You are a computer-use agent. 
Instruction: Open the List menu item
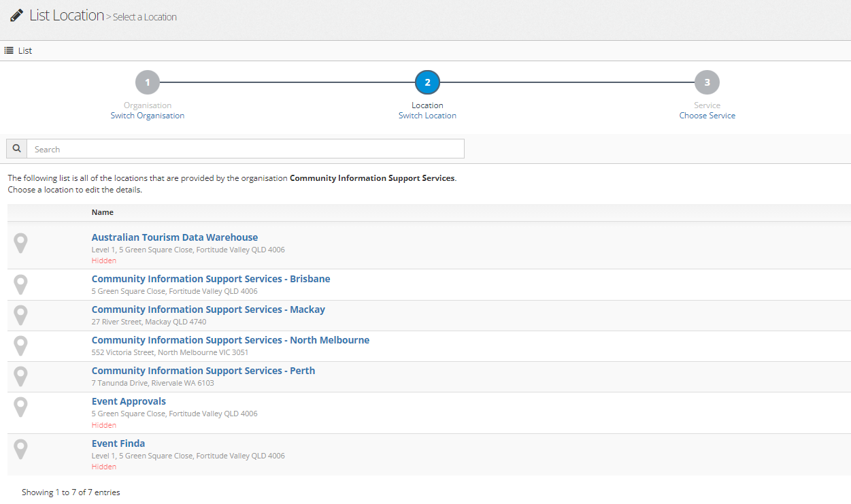[x=19, y=50]
